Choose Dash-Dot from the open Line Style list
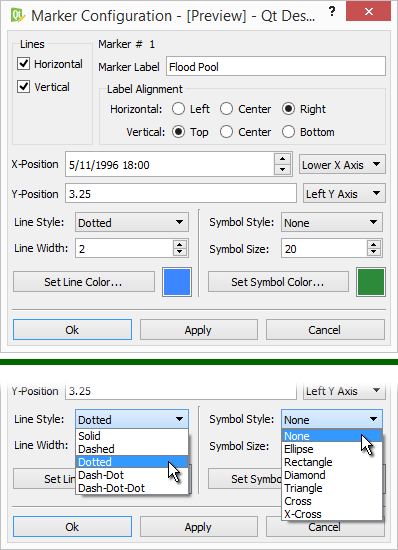Screen dimensions: 398x550 pos(132,475)
